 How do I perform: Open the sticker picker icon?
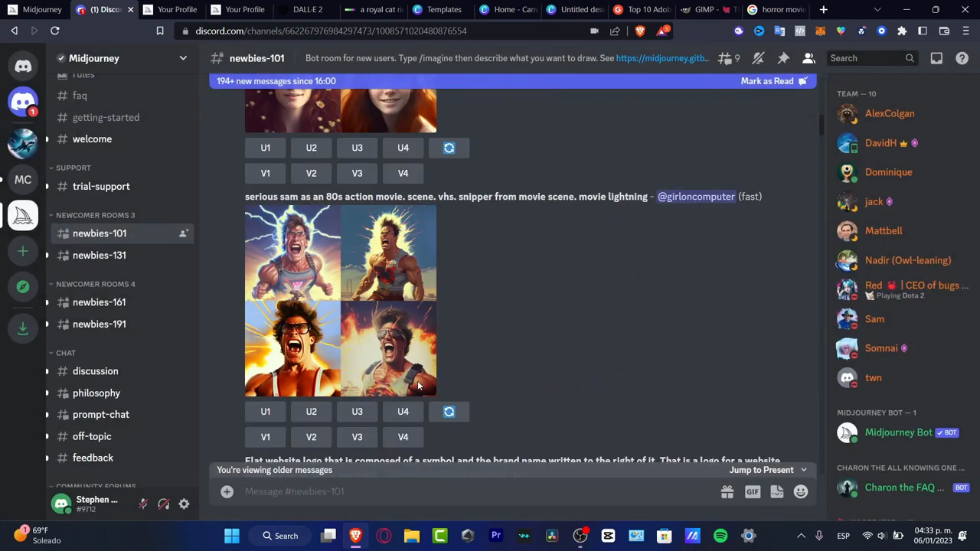[x=776, y=492]
